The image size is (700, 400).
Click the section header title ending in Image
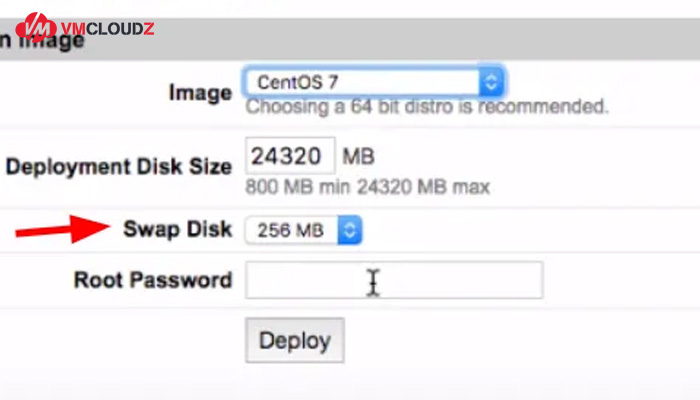click(x=42, y=41)
